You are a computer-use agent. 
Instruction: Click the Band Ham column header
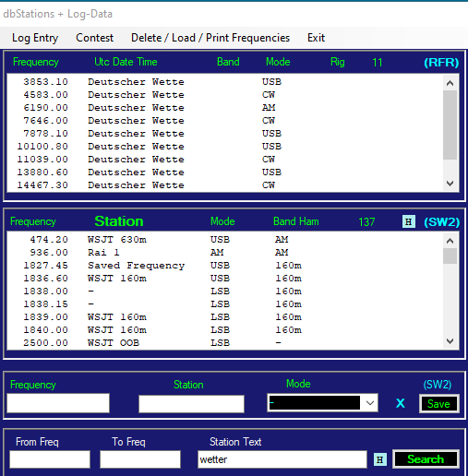click(296, 221)
